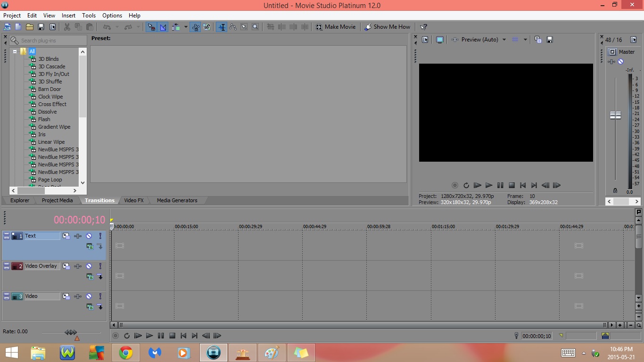The height and width of the screenshot is (362, 644).
Task: Go to end in timeline transport
Action: pos(195,336)
